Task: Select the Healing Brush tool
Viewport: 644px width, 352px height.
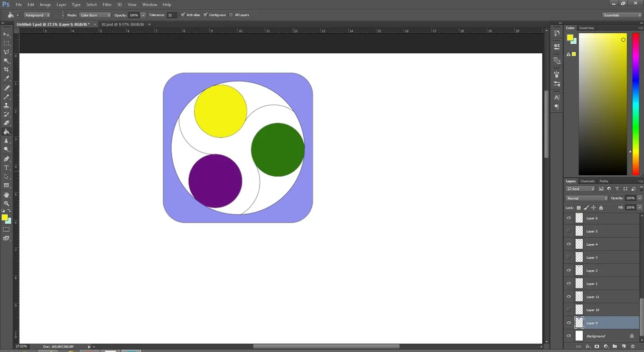Action: [x=7, y=88]
